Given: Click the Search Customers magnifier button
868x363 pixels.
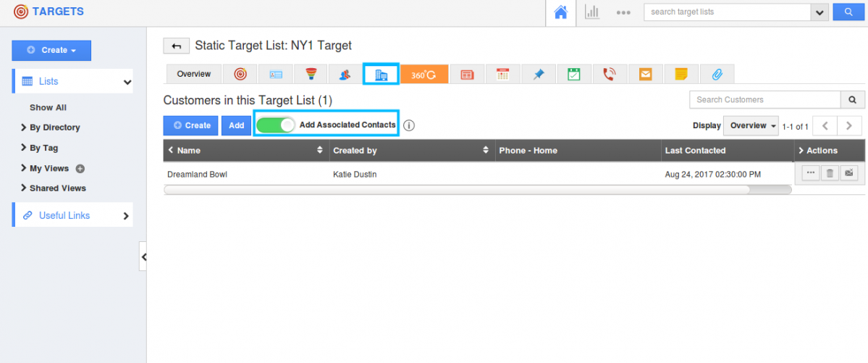Looking at the screenshot, I should [x=853, y=100].
